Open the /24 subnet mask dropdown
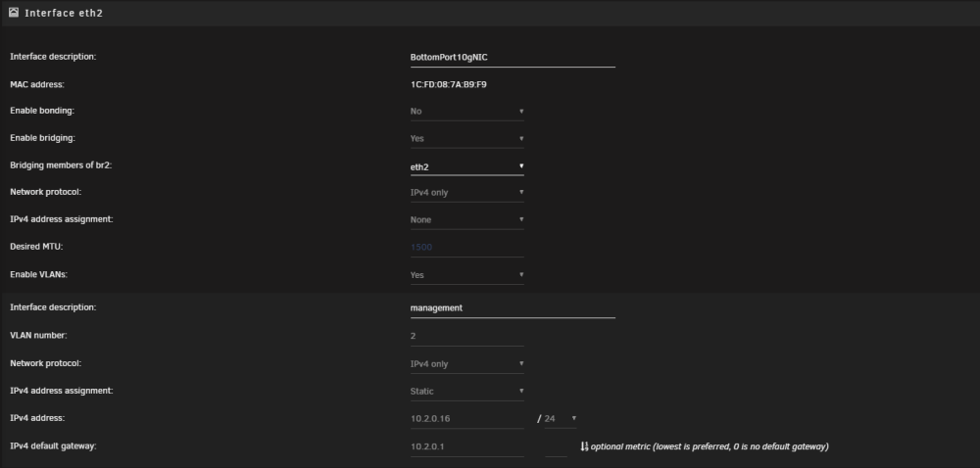Screen dimensions: 980x468 561,419
